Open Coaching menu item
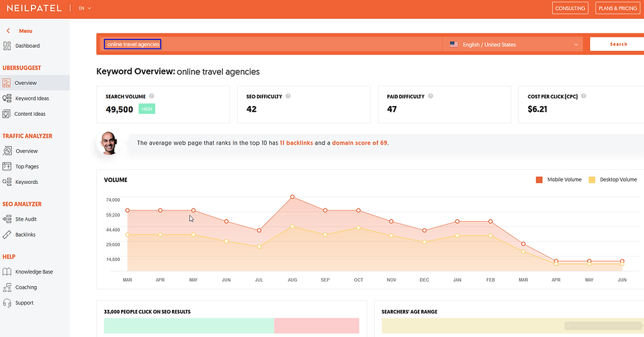Screen dimensions: 644x337 pos(26,287)
